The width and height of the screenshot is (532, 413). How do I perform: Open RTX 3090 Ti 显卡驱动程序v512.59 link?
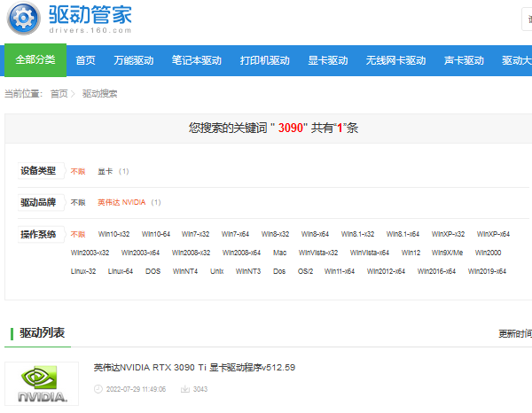[194, 368]
